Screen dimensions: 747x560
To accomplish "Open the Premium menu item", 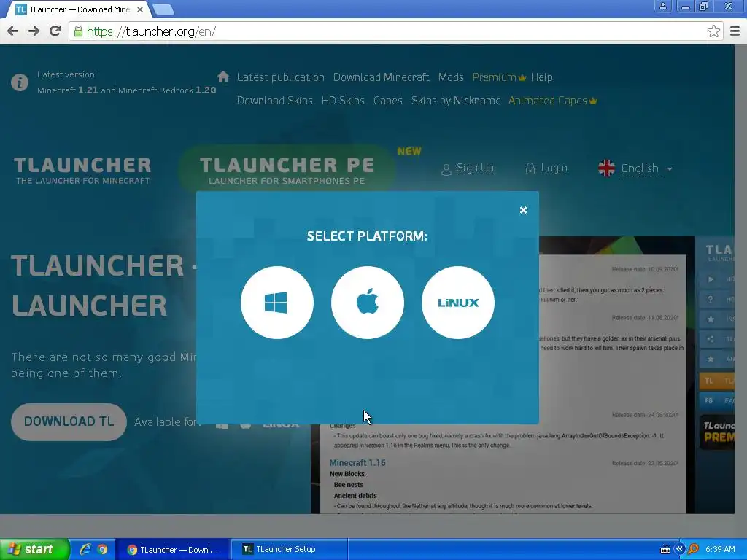I will (x=499, y=77).
